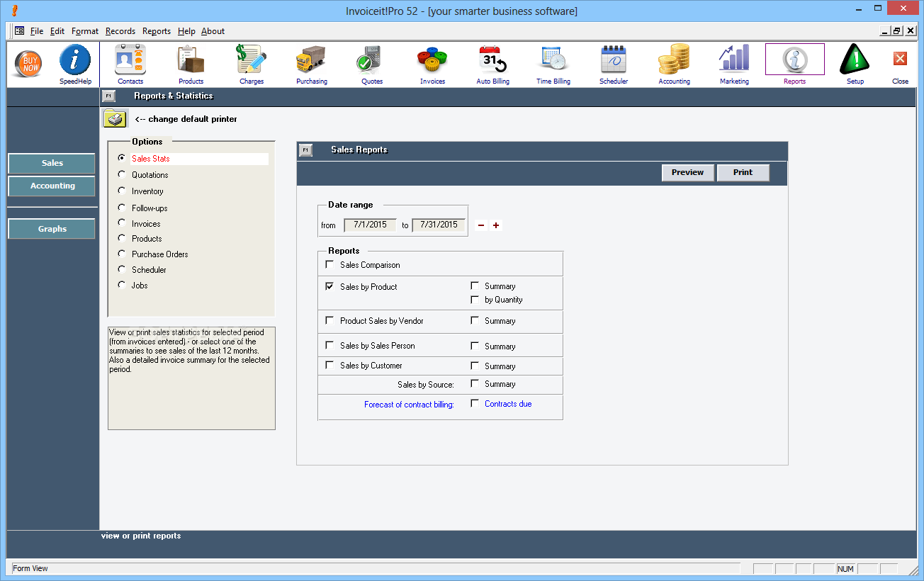Tick Summary checkbox for Sales by Product
This screenshot has height=581, width=924.
(475, 286)
